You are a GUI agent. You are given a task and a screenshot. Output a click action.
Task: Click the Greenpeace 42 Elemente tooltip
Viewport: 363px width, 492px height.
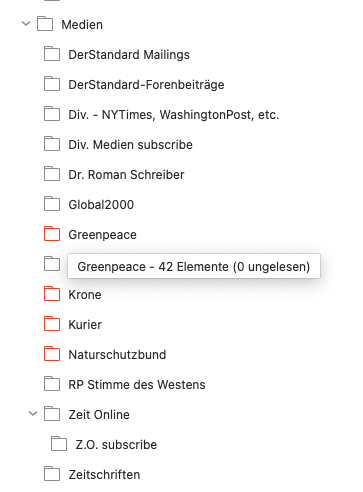pos(194,266)
